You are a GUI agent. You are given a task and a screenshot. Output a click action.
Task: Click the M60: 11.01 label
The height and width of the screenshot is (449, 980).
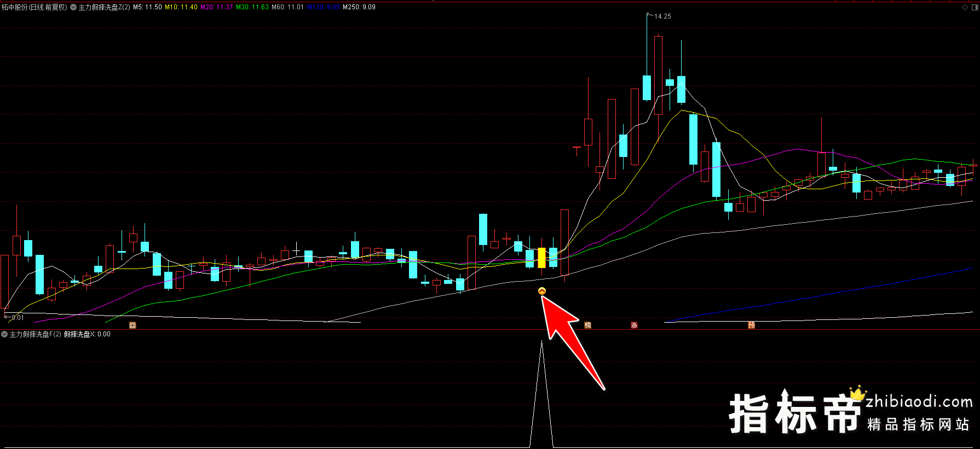pos(287,7)
